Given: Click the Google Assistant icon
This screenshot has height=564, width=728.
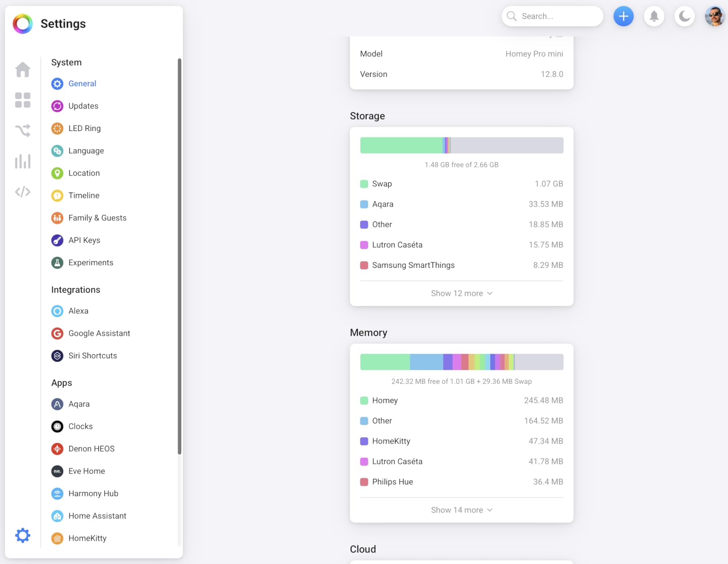Looking at the screenshot, I should 57,333.
